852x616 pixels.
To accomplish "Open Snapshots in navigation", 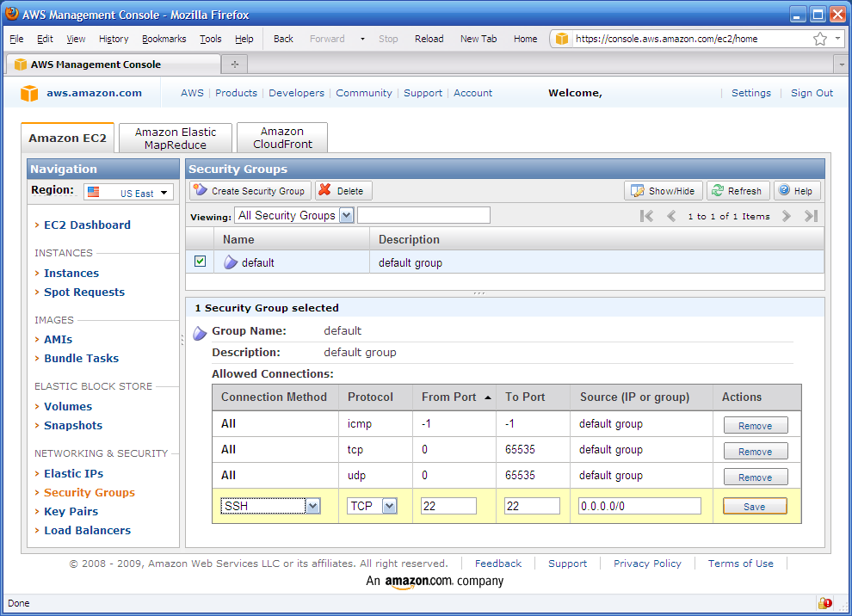I will [73, 425].
